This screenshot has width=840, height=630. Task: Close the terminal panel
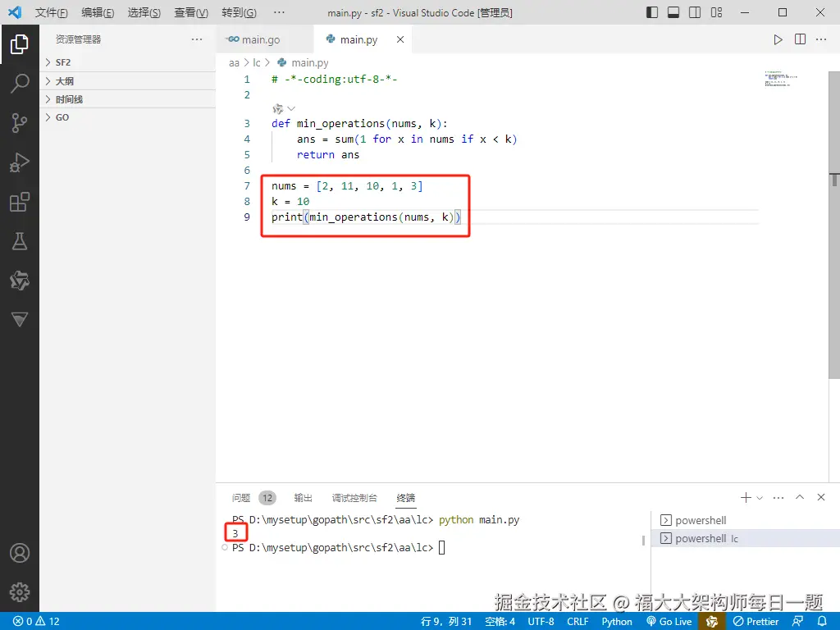820,497
